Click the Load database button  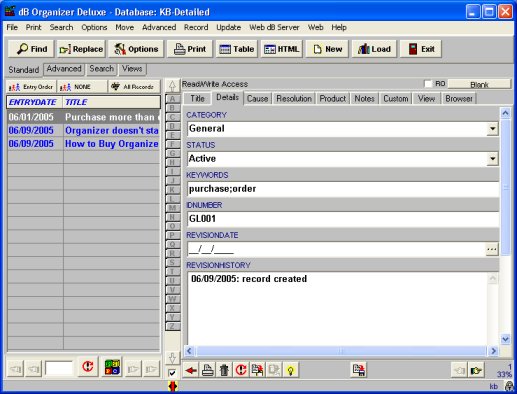374,49
